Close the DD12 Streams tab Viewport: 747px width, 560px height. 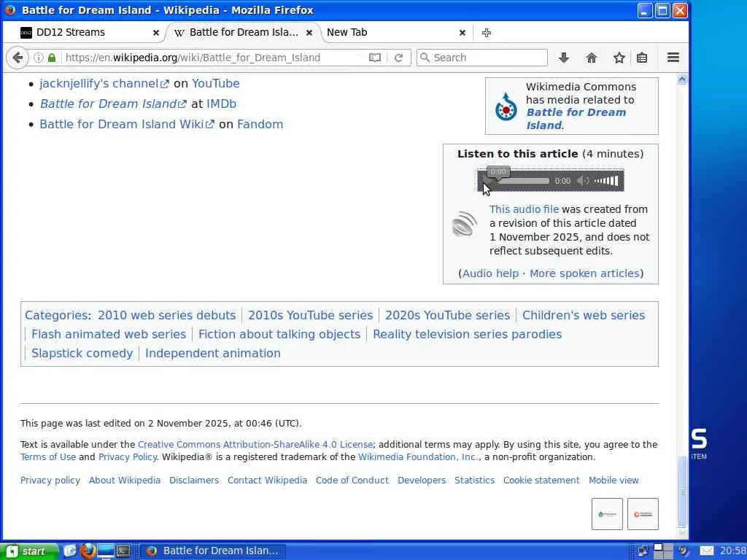click(x=156, y=33)
